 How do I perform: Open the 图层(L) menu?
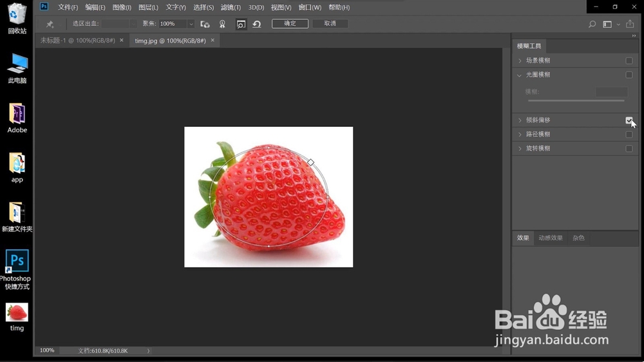point(148,7)
